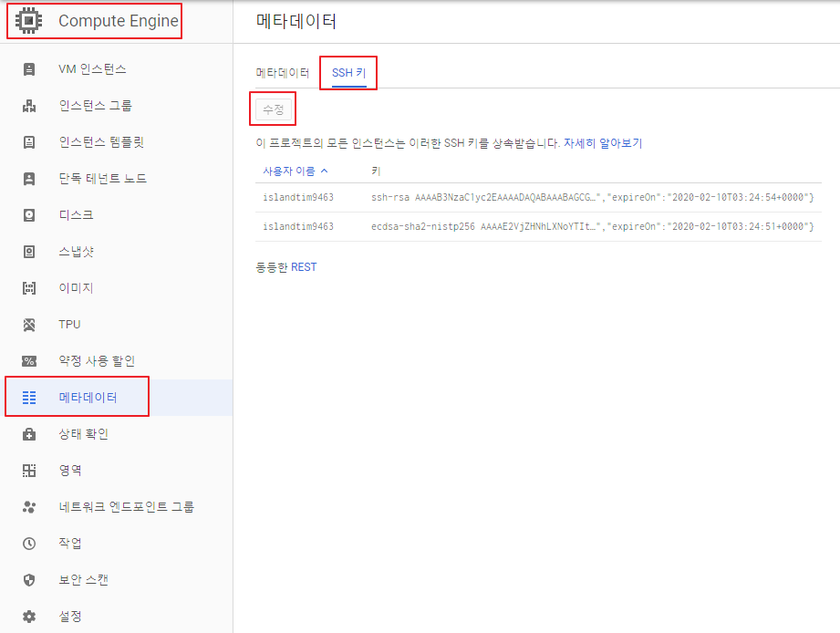
Task: Click the 메타데이터 page heading
Action: tap(296, 21)
